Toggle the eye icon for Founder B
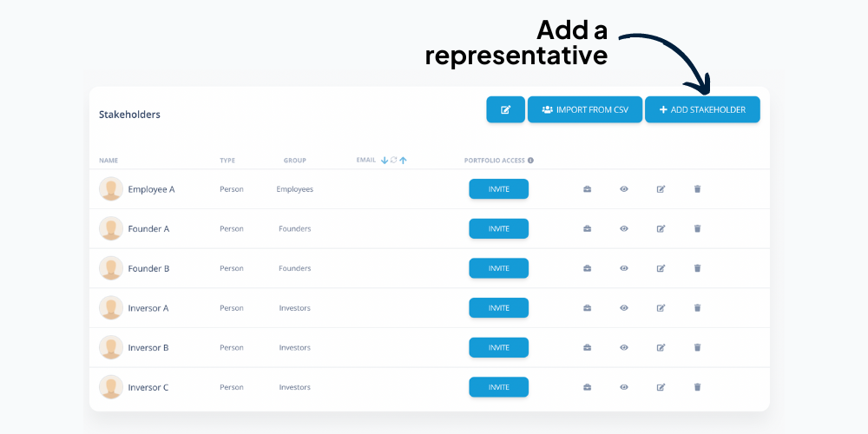The height and width of the screenshot is (434, 868). point(624,268)
